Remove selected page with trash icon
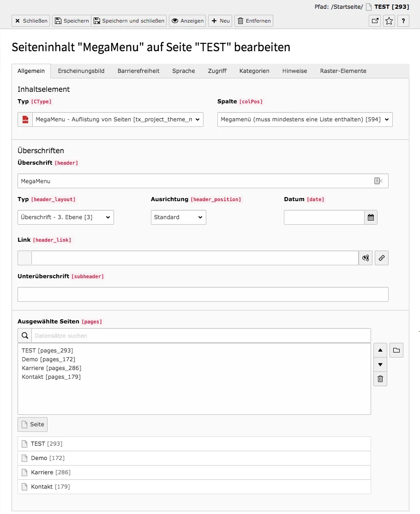420x514 pixels. coord(380,379)
